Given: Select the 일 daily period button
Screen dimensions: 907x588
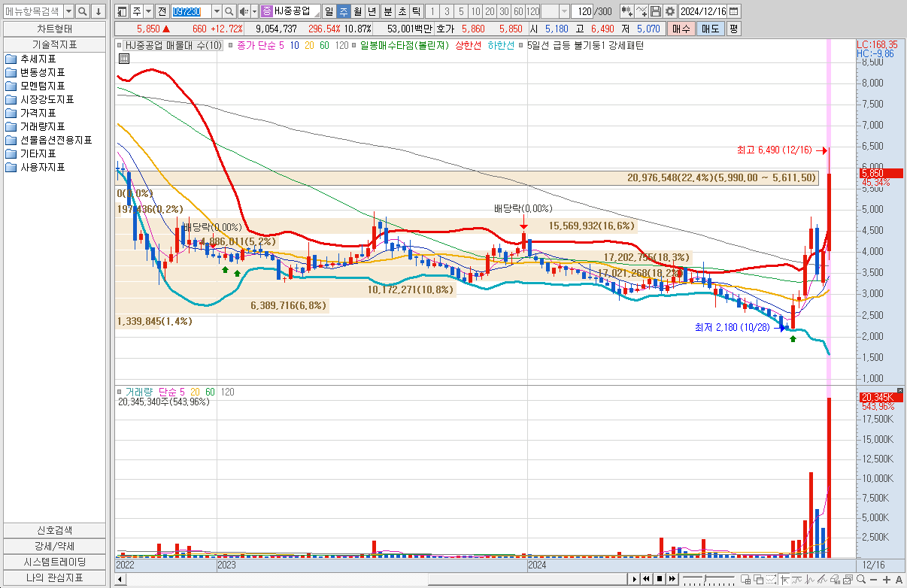Looking at the screenshot, I should (329, 11).
